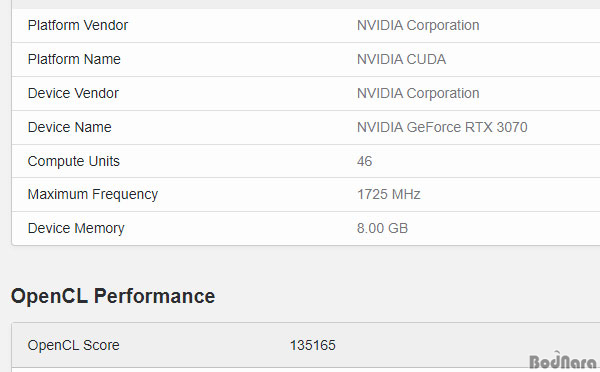Viewport: 600px width, 372px height.
Task: Select the Device Vendor NVIDIA Corporation value
Action: (x=418, y=93)
